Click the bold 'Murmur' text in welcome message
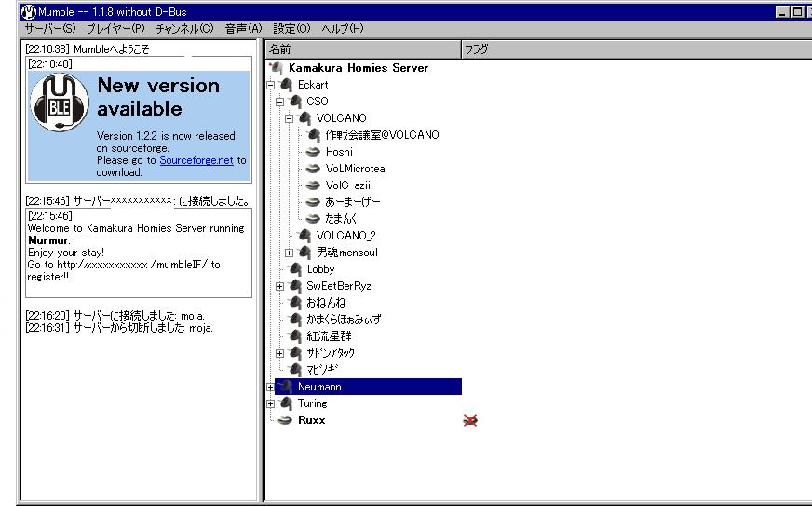 click(x=48, y=240)
